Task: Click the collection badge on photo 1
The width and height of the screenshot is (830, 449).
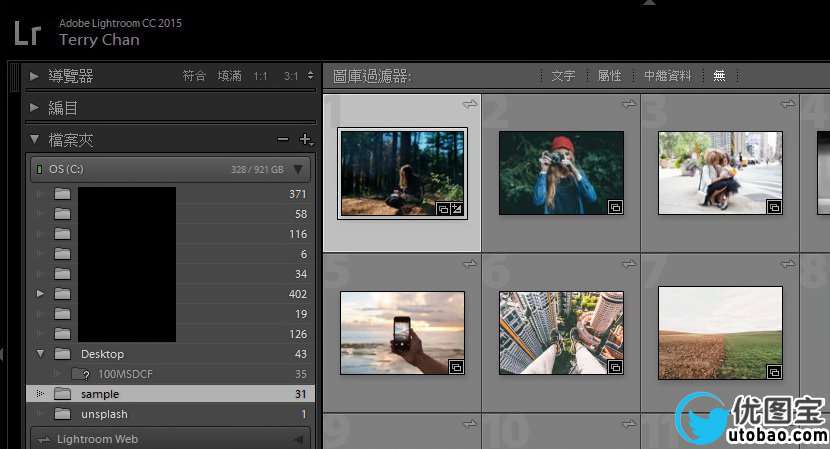Action: click(443, 209)
